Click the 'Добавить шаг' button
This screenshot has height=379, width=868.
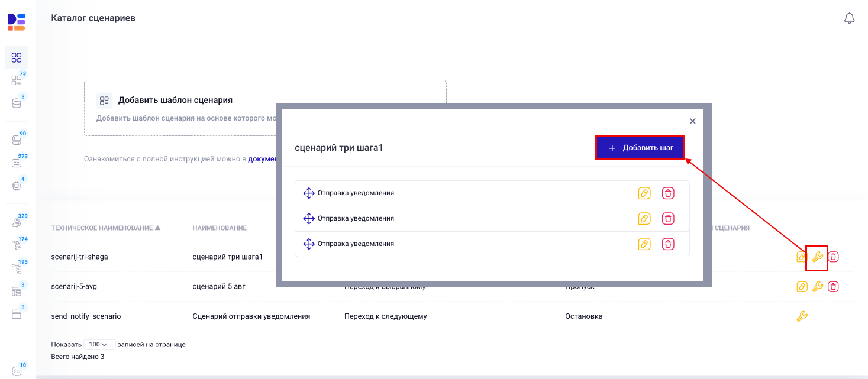tap(640, 148)
